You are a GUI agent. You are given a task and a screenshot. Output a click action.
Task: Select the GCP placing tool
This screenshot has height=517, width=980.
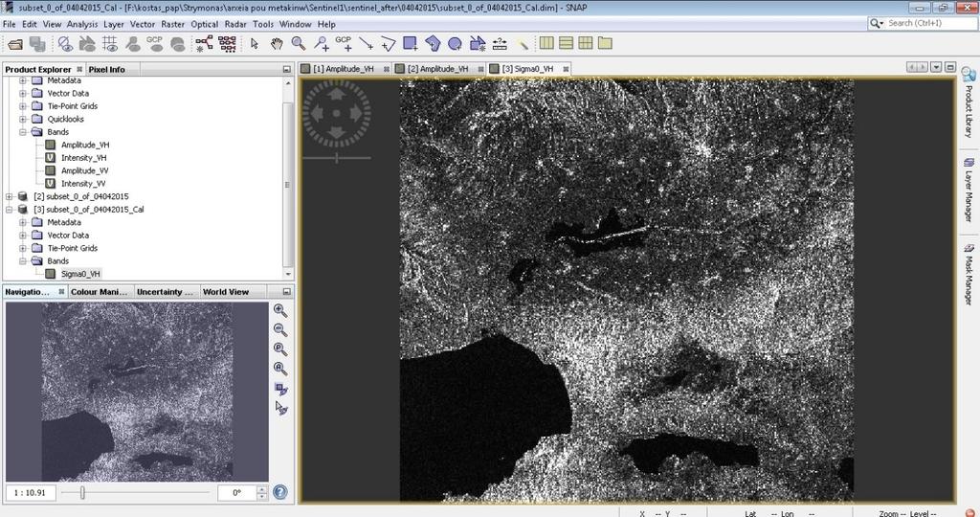pyautogui.click(x=344, y=42)
